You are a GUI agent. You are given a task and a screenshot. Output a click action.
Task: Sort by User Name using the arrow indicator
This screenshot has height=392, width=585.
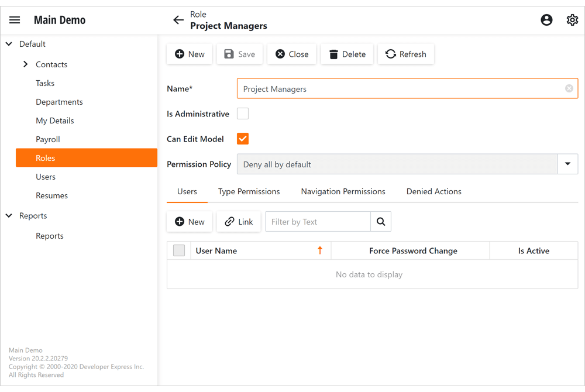(319, 250)
